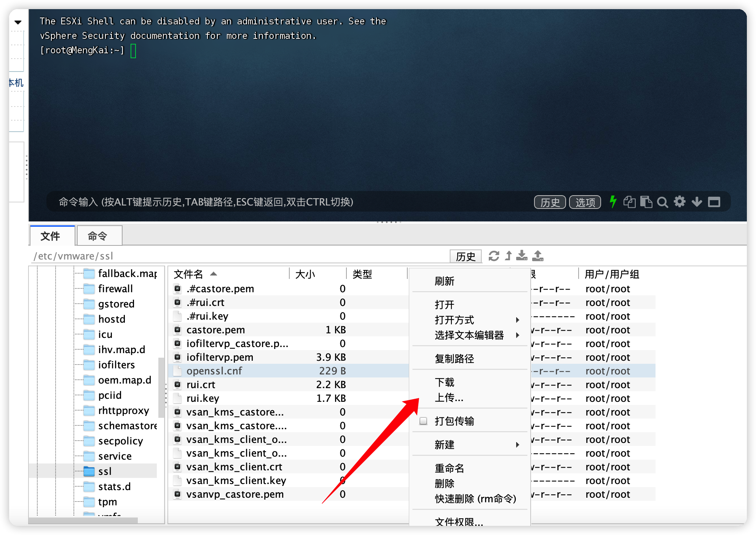Sort by the 大小 column header
756x535 pixels.
[318, 274]
